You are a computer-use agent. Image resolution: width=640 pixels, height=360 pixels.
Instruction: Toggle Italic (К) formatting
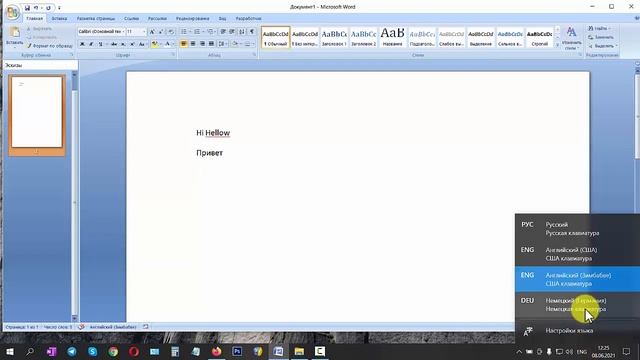(91, 44)
